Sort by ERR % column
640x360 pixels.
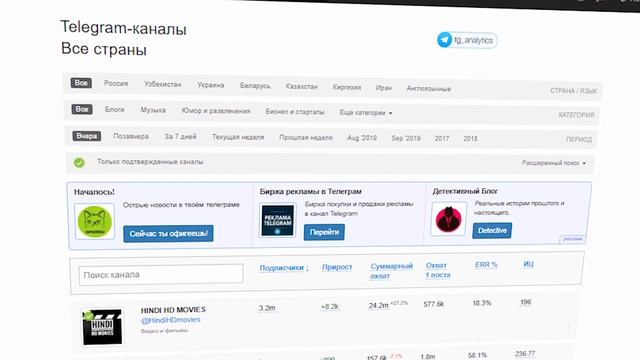486,264
